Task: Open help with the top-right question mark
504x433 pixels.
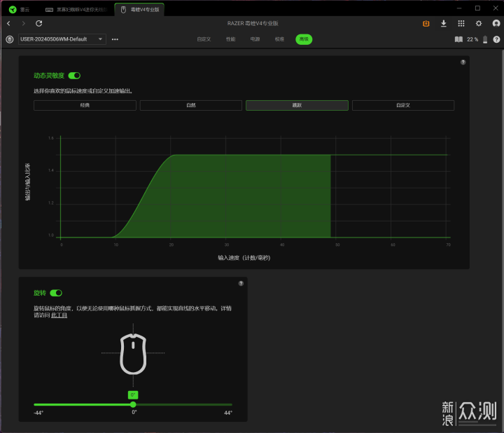Action: coord(496,39)
